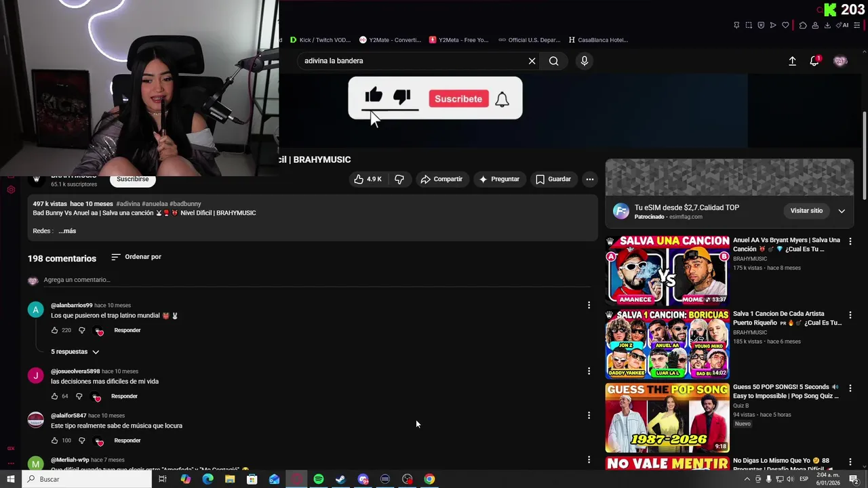868x488 pixels.
Task: Open Steam from the taskbar
Action: (x=340, y=479)
